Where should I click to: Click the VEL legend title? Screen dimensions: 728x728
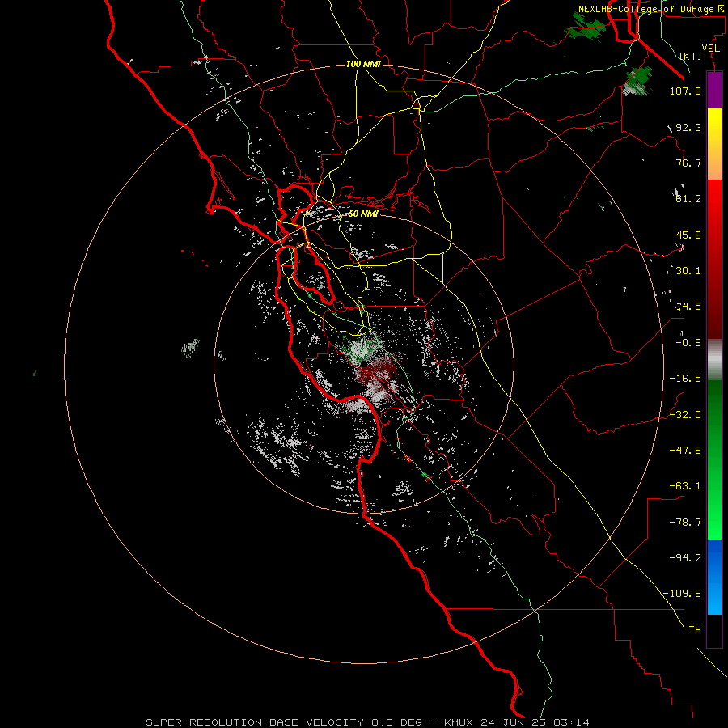(x=710, y=49)
